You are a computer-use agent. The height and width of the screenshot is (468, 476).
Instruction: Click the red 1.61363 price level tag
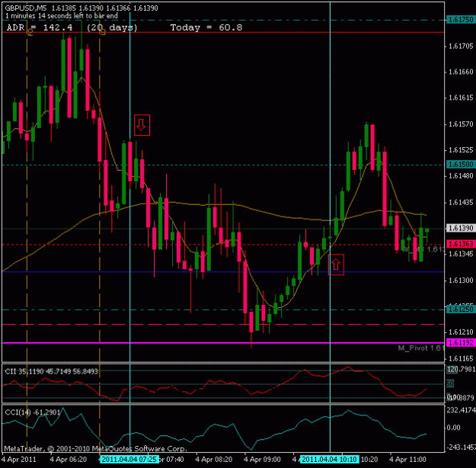(x=461, y=244)
